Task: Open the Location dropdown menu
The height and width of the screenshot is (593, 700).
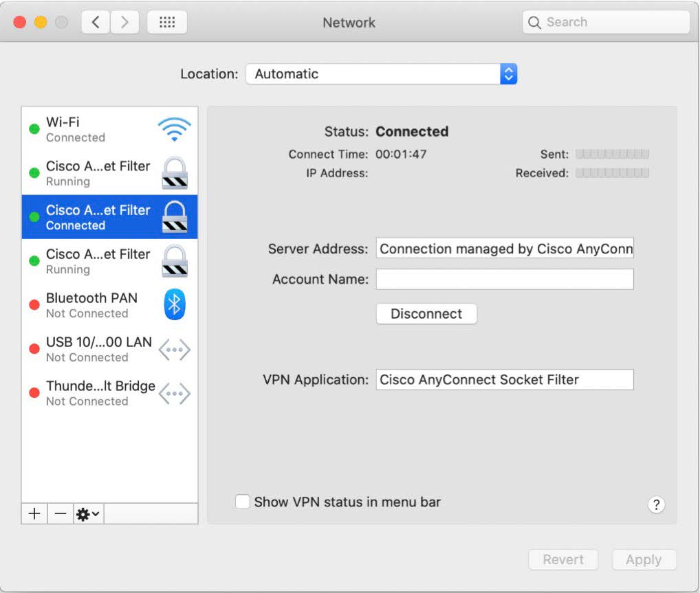Action: (381, 74)
